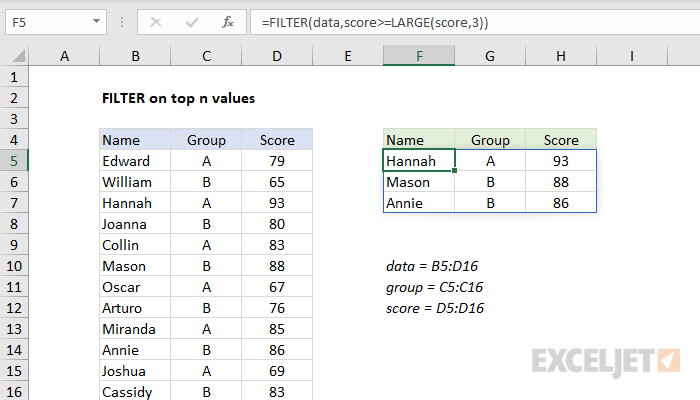Select row 10 header
The width and height of the screenshot is (700, 400).
(x=14, y=266)
